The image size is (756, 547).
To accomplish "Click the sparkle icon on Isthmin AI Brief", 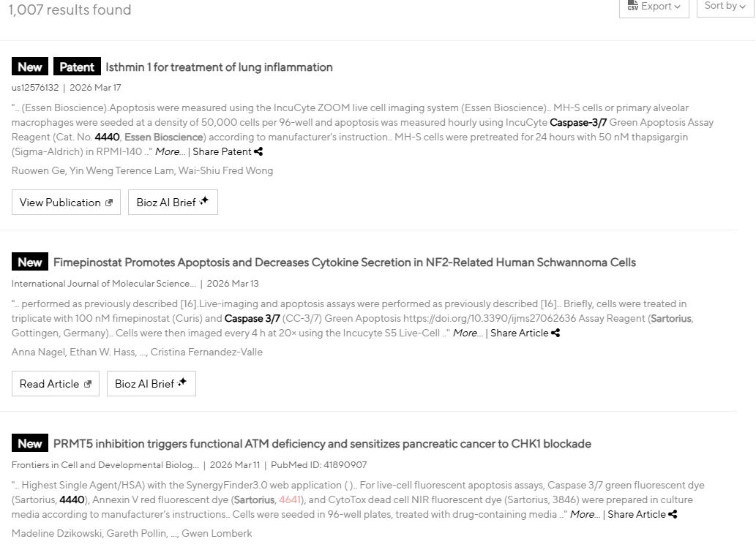I will 204,201.
